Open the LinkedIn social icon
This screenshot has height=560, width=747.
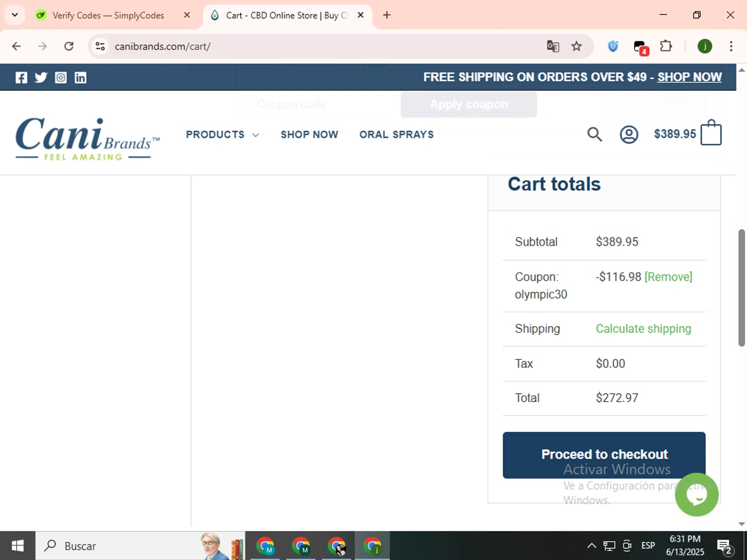[80, 78]
